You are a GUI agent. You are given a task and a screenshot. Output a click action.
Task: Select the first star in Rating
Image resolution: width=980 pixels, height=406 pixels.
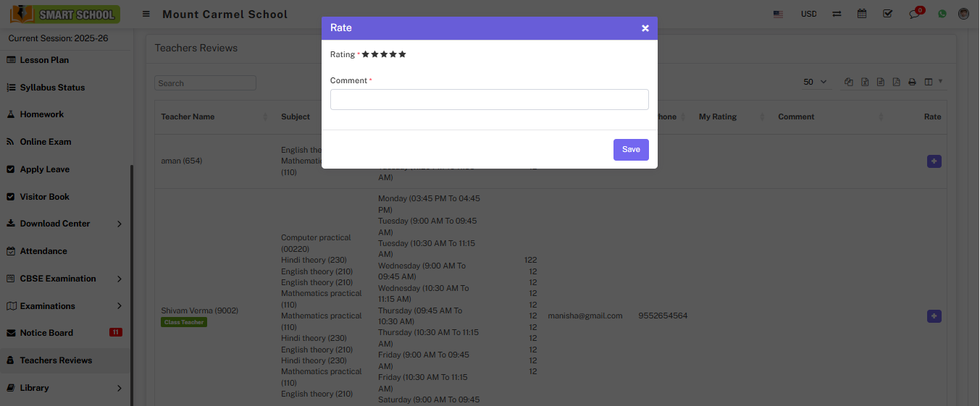[366, 54]
